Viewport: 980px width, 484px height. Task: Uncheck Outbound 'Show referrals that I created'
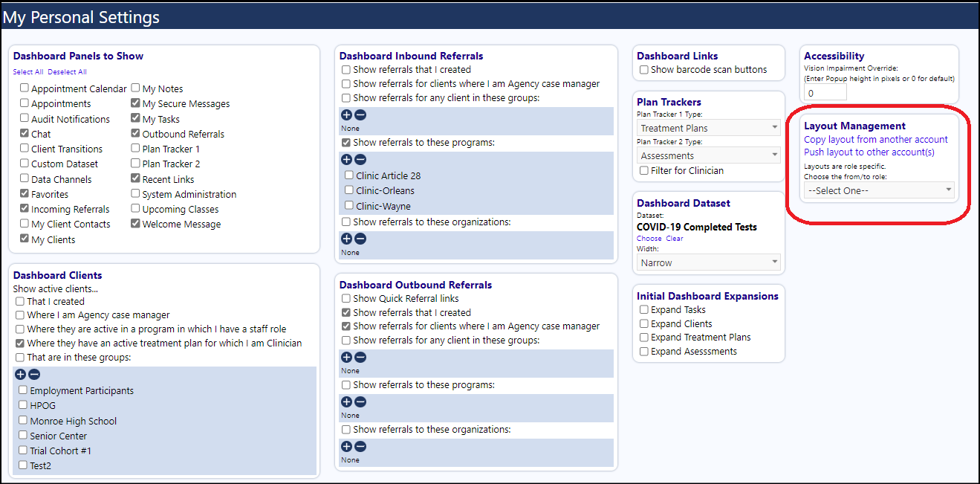click(346, 313)
